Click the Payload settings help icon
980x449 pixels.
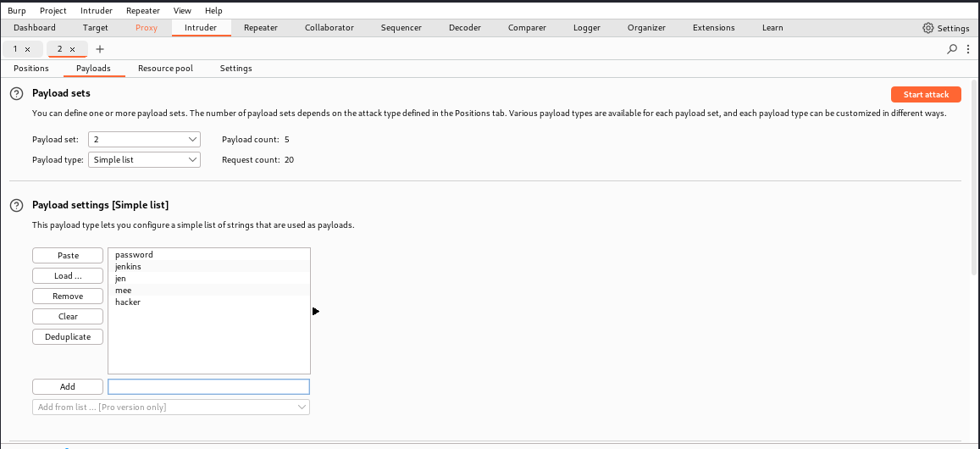coord(16,205)
